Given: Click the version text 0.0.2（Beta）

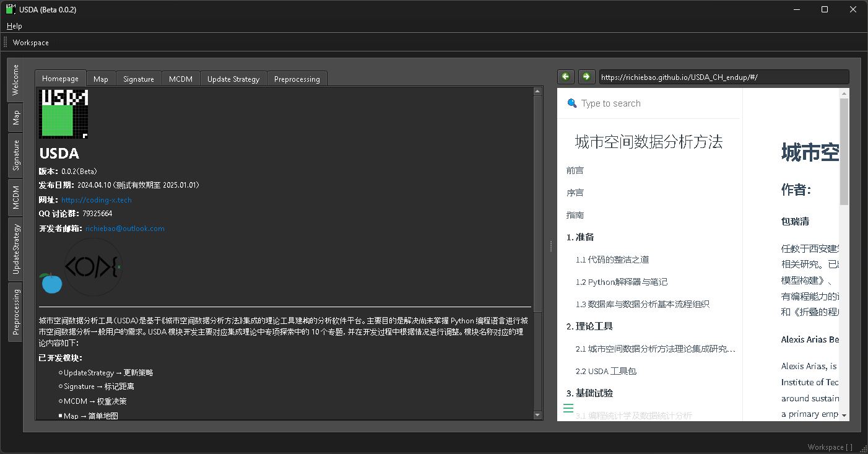Looking at the screenshot, I should 79,172.
